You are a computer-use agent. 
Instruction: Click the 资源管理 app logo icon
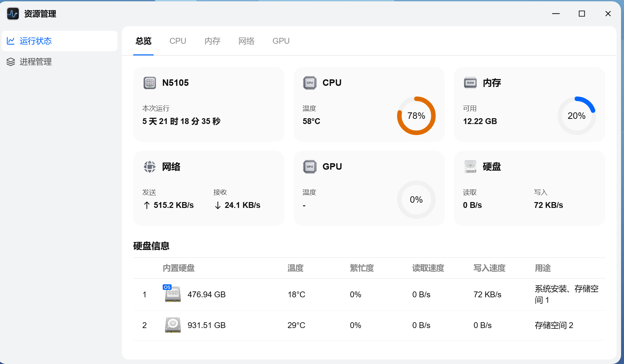(13, 14)
